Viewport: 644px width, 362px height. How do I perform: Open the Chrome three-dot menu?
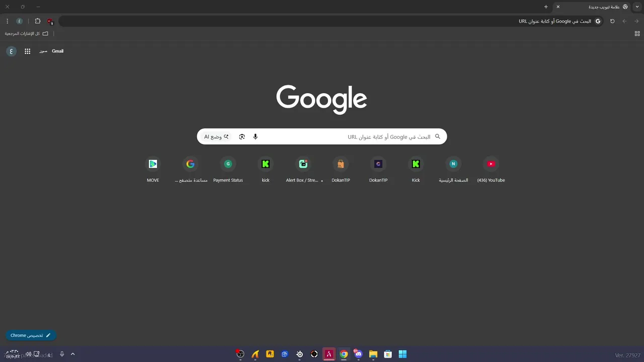point(7,21)
